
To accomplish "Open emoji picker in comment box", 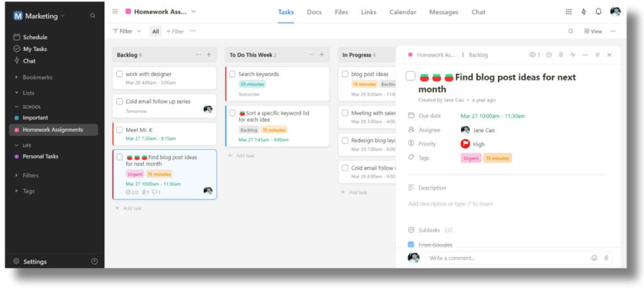I will [594, 258].
